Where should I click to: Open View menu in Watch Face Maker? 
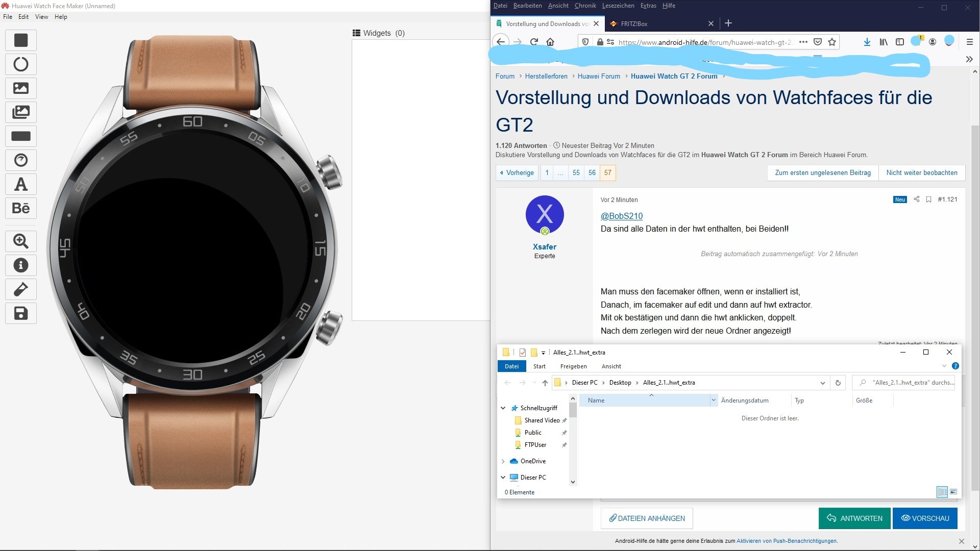41,17
